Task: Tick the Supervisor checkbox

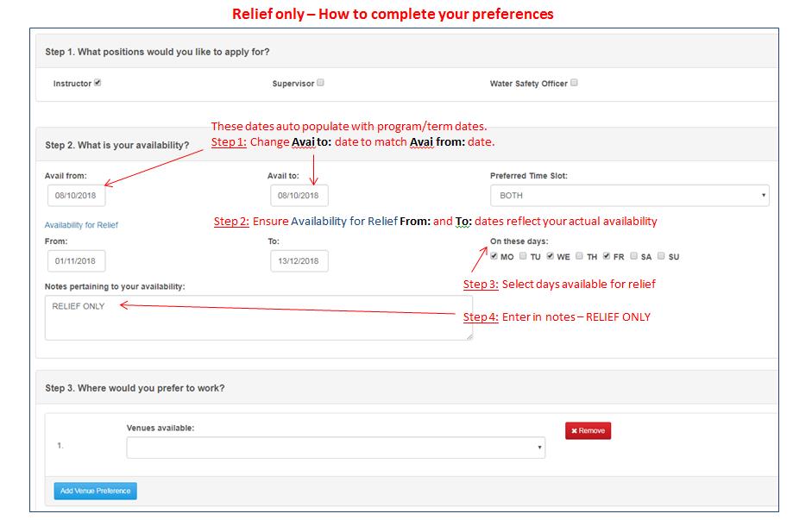Action: pos(320,84)
